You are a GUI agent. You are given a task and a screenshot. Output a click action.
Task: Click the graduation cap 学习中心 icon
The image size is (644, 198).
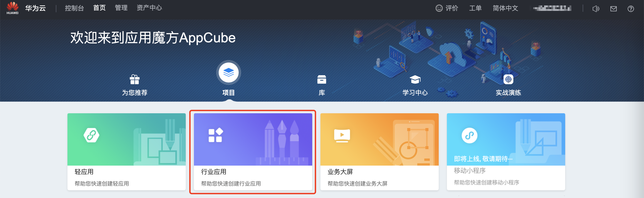click(x=415, y=80)
